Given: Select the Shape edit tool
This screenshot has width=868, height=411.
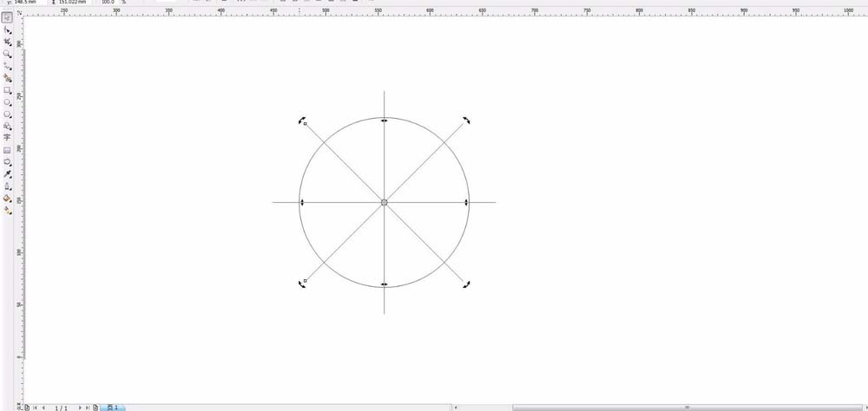Looking at the screenshot, I should point(7,29).
